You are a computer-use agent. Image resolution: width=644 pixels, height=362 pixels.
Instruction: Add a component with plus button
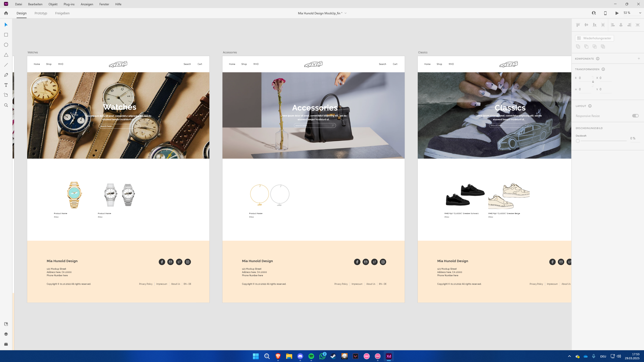click(639, 59)
